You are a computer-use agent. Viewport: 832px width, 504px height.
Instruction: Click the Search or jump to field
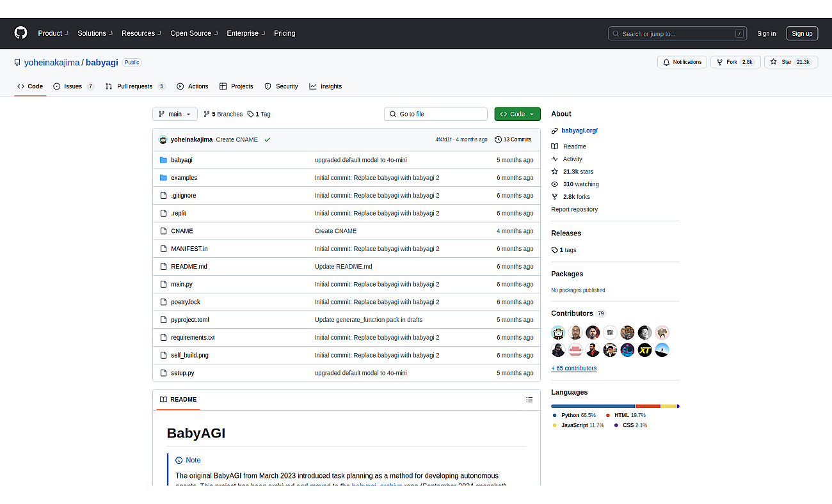tap(677, 34)
